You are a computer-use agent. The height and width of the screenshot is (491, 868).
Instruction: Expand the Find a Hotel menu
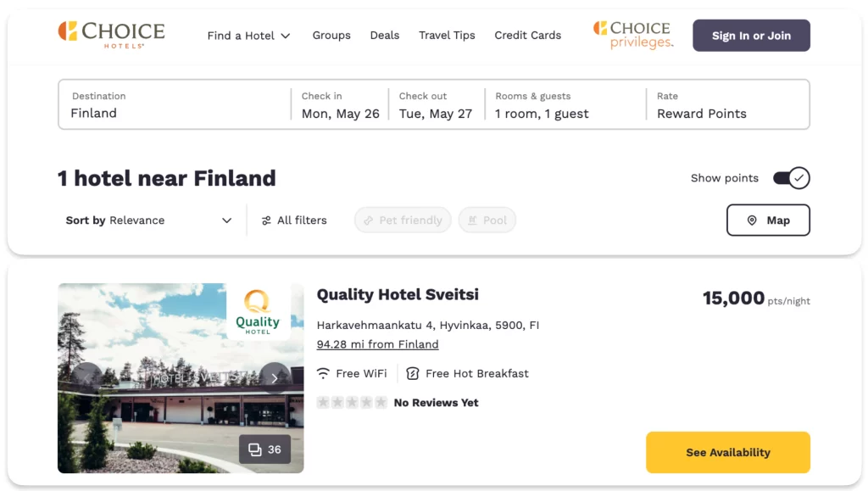click(248, 36)
